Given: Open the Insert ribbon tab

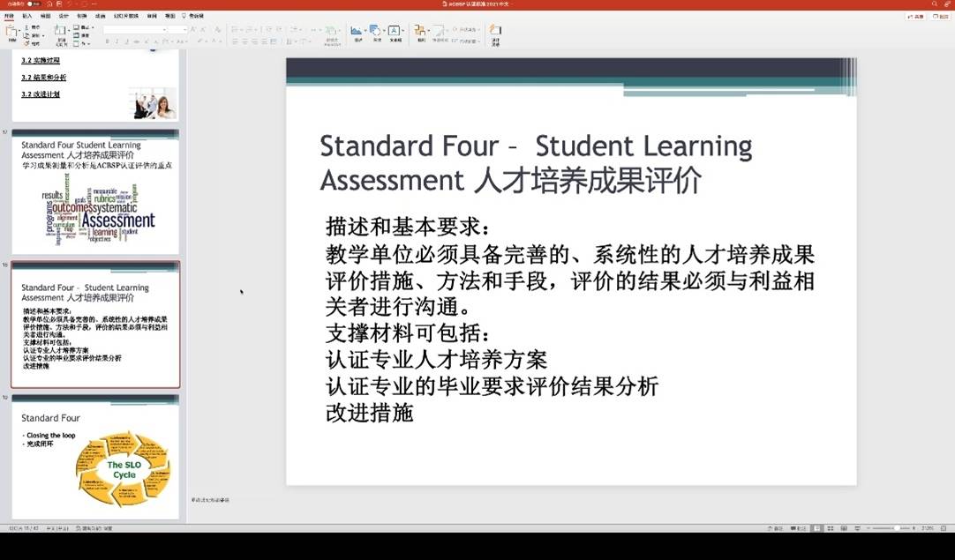Looking at the screenshot, I should click(26, 16).
